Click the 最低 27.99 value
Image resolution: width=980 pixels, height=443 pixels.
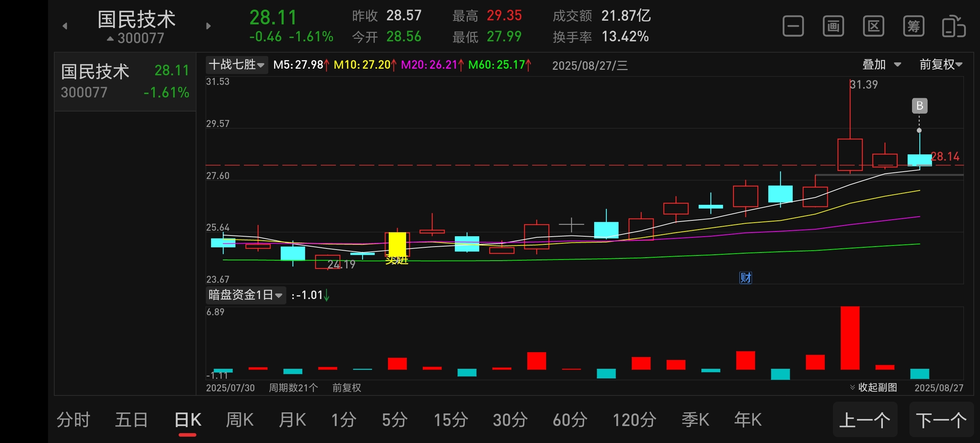tap(504, 37)
